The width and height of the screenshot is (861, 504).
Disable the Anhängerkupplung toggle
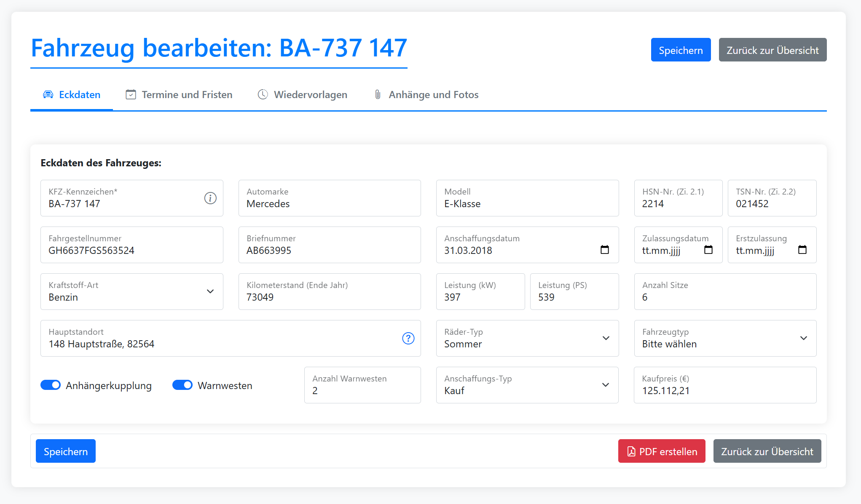[x=51, y=385]
